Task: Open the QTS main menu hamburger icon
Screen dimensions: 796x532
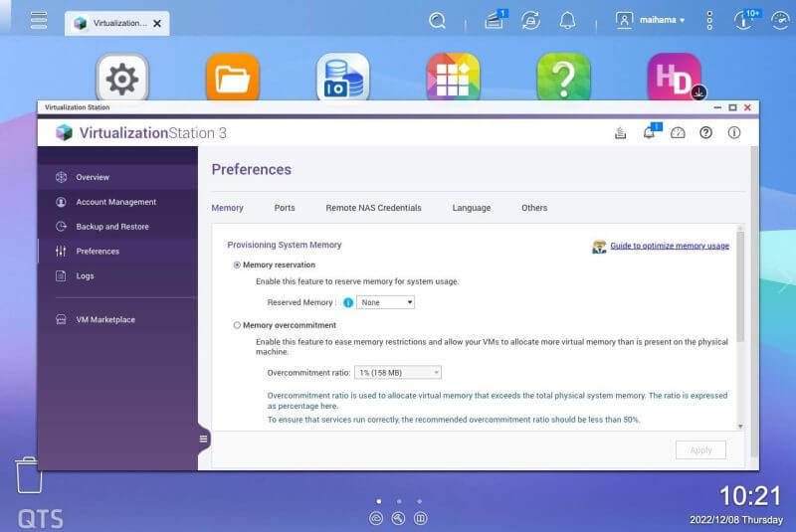Action: click(x=39, y=20)
